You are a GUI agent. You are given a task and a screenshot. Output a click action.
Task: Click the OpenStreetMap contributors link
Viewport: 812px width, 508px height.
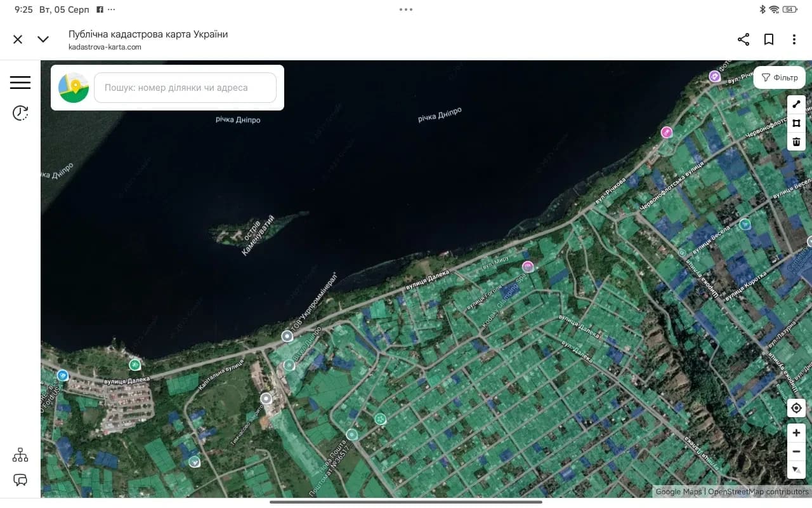[758, 491]
